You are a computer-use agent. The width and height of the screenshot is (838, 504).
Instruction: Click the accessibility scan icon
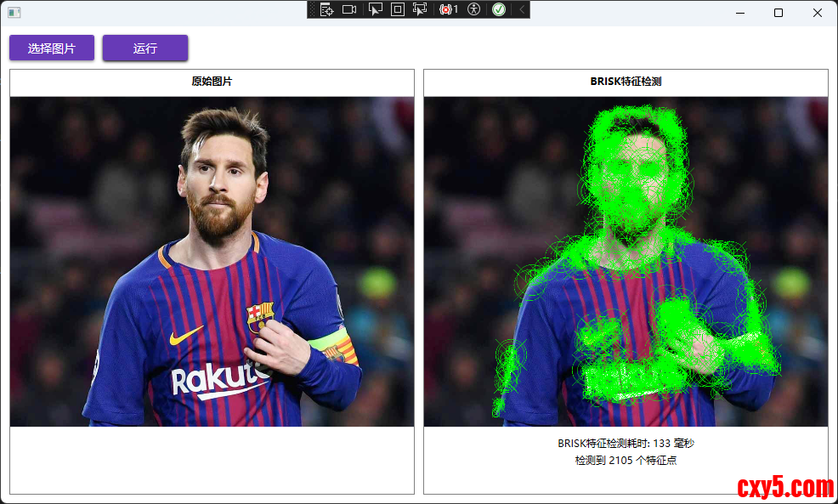(473, 9)
